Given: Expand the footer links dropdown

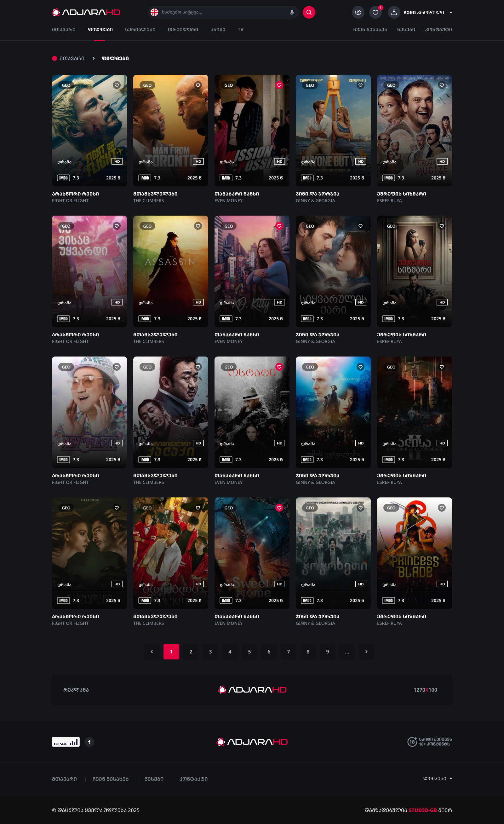Looking at the screenshot, I should (437, 778).
